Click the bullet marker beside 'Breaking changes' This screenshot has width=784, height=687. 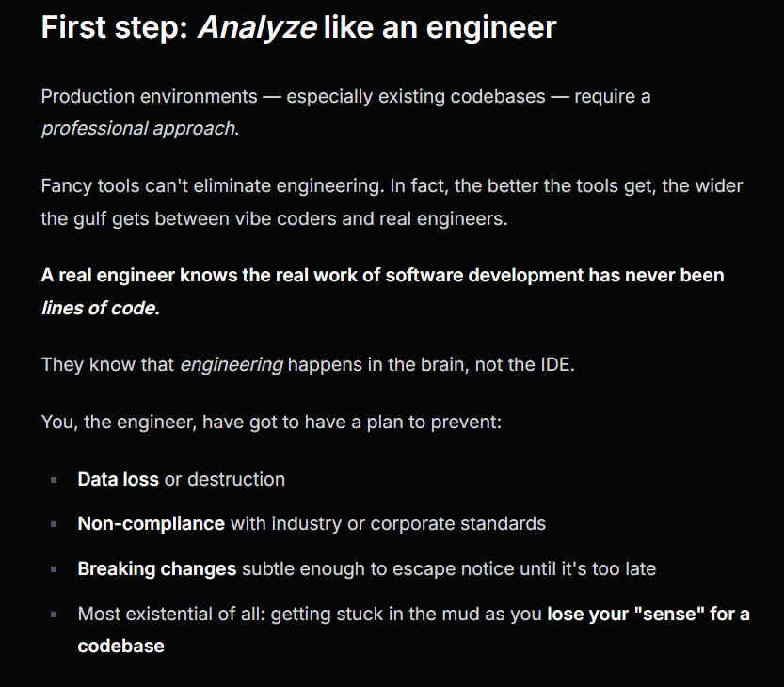(x=54, y=569)
